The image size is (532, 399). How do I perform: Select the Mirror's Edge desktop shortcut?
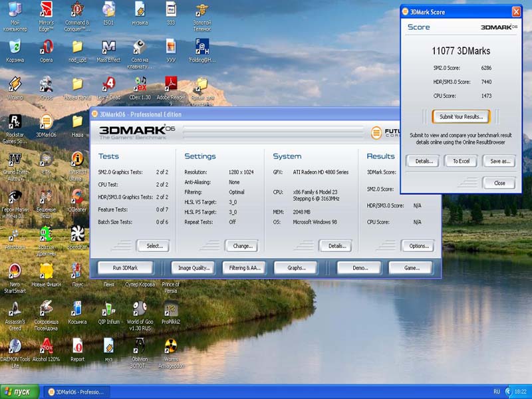point(46,10)
